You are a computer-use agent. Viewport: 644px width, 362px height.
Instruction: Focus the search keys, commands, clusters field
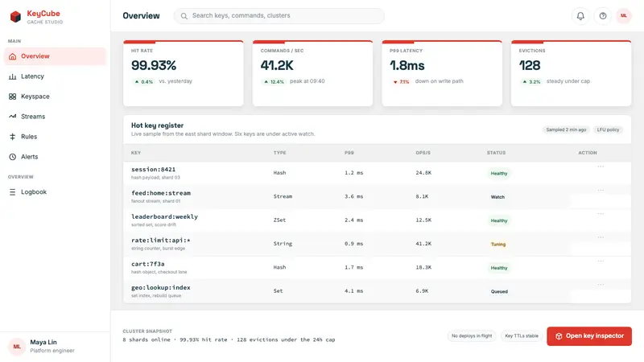279,16
